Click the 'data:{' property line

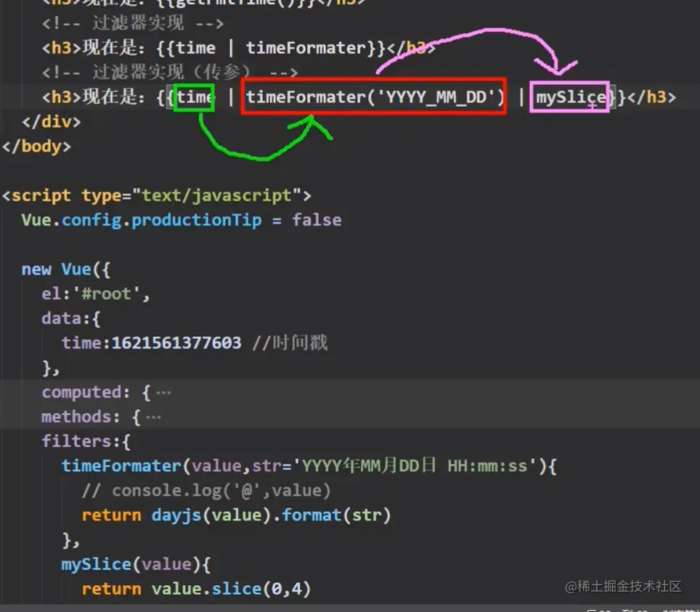click(71, 319)
